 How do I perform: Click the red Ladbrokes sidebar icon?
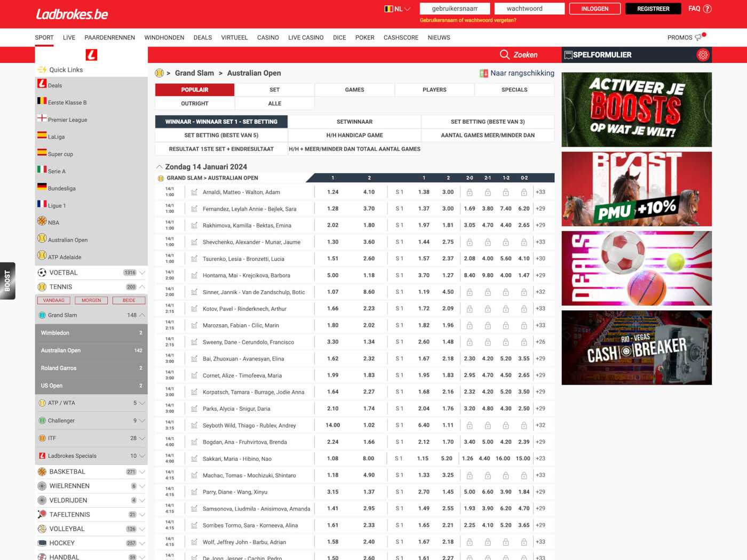tap(91, 54)
